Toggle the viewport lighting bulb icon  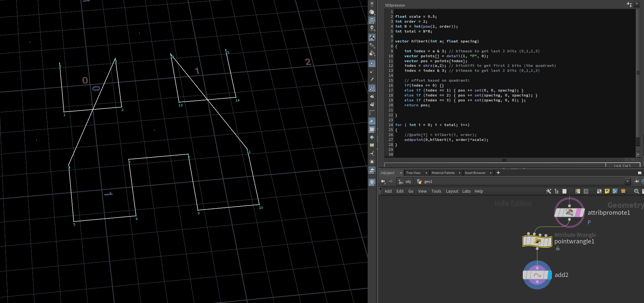click(372, 20)
